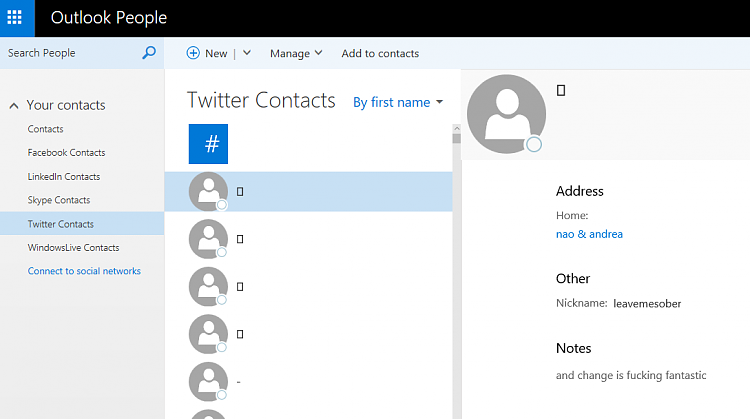The height and width of the screenshot is (419, 750).
Task: Select the fourth contact in the list
Action: (x=309, y=334)
